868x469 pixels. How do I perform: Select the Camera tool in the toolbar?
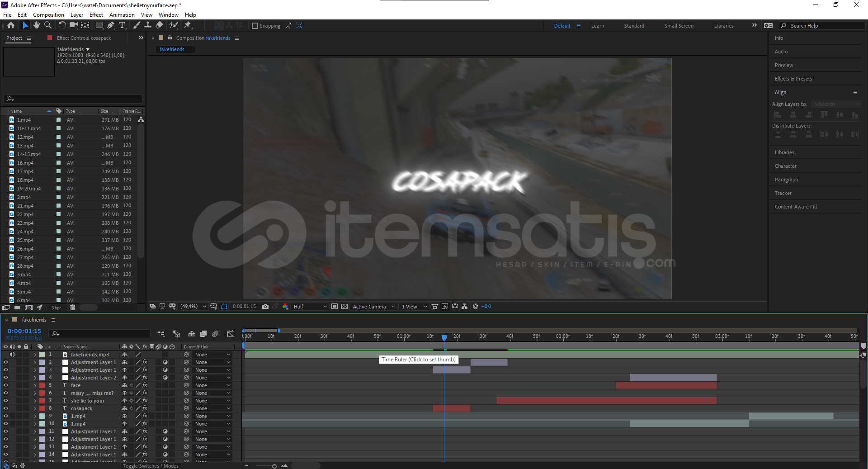coord(74,25)
